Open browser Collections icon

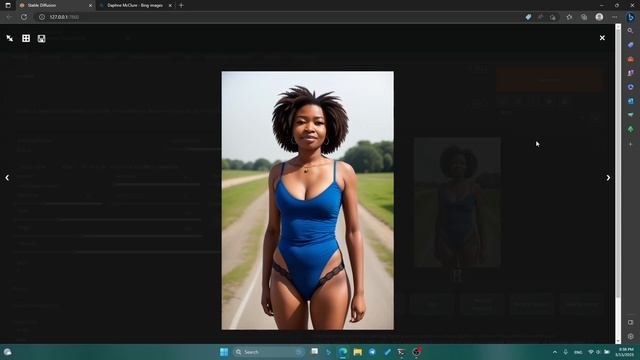584,17
